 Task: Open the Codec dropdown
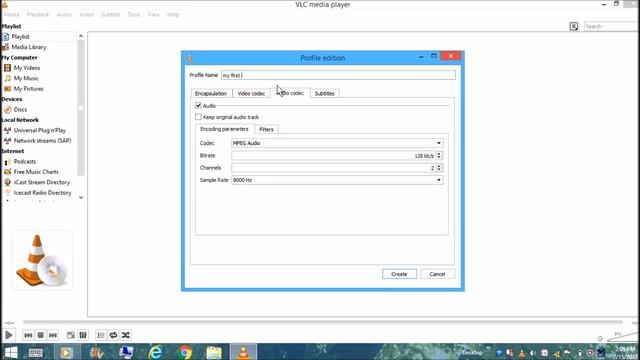[337, 143]
